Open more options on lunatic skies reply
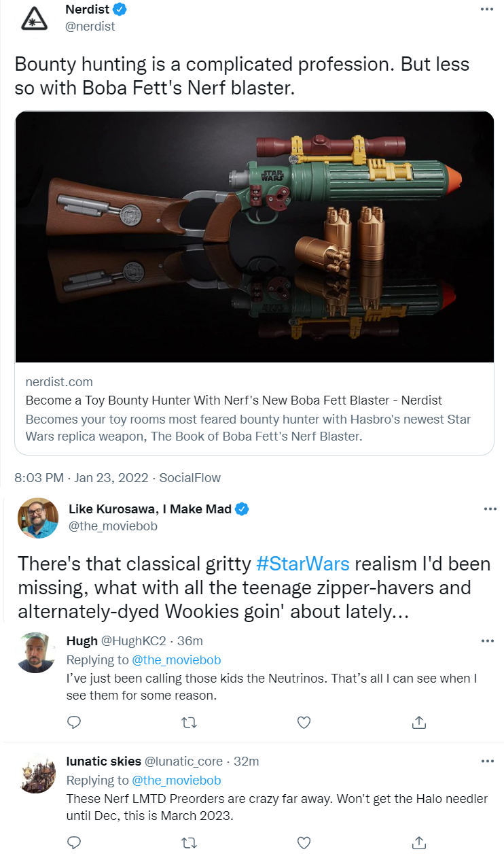This screenshot has height=856, width=504. tap(487, 761)
